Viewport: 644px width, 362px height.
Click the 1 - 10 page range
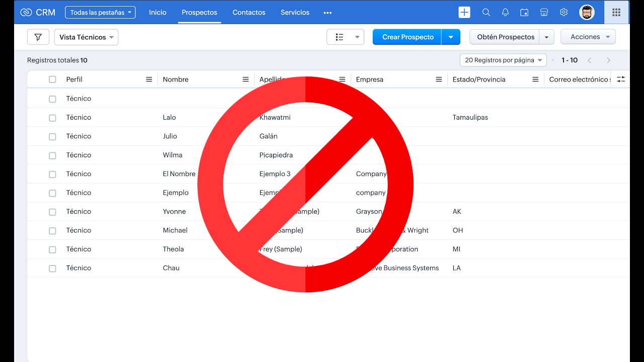point(570,60)
